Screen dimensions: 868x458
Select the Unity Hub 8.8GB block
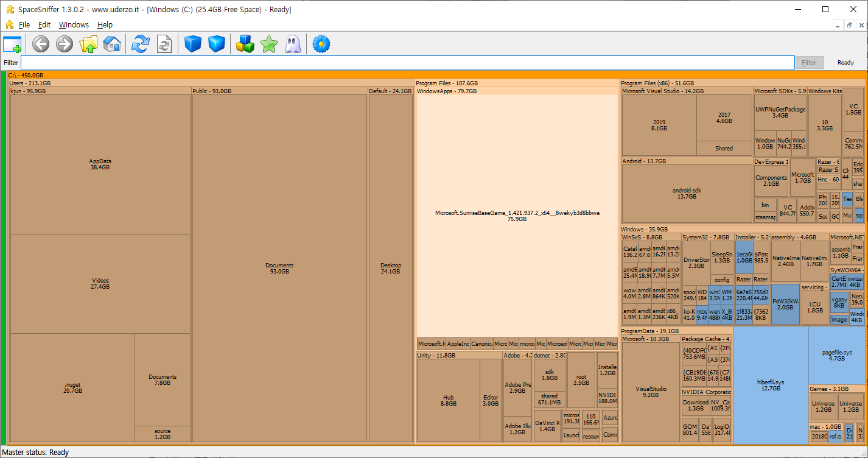(x=449, y=401)
